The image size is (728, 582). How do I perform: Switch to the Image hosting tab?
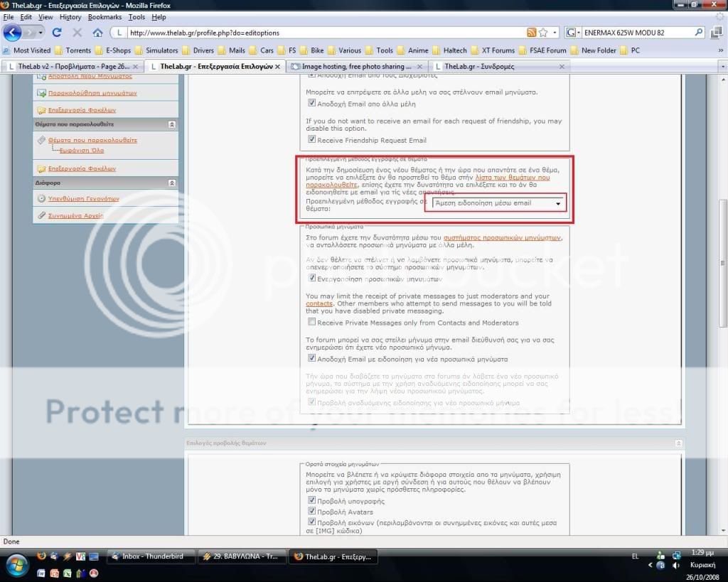355,66
